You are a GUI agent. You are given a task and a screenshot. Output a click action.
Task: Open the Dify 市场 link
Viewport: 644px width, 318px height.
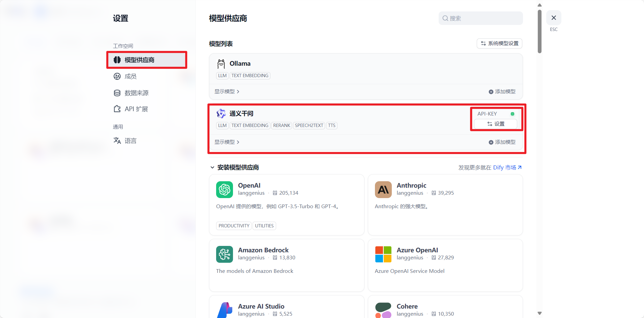(507, 167)
